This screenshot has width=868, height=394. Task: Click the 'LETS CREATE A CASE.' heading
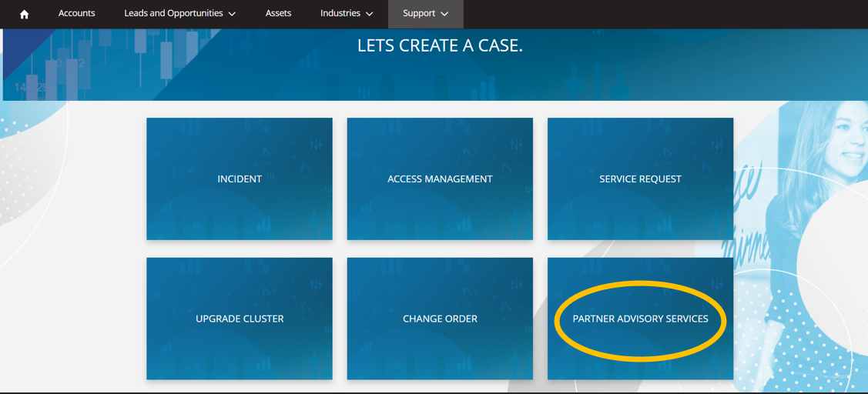[440, 46]
